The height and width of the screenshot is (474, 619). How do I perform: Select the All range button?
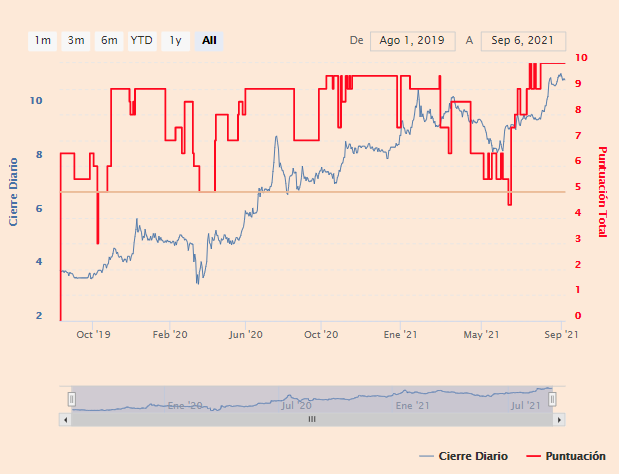click(x=209, y=41)
